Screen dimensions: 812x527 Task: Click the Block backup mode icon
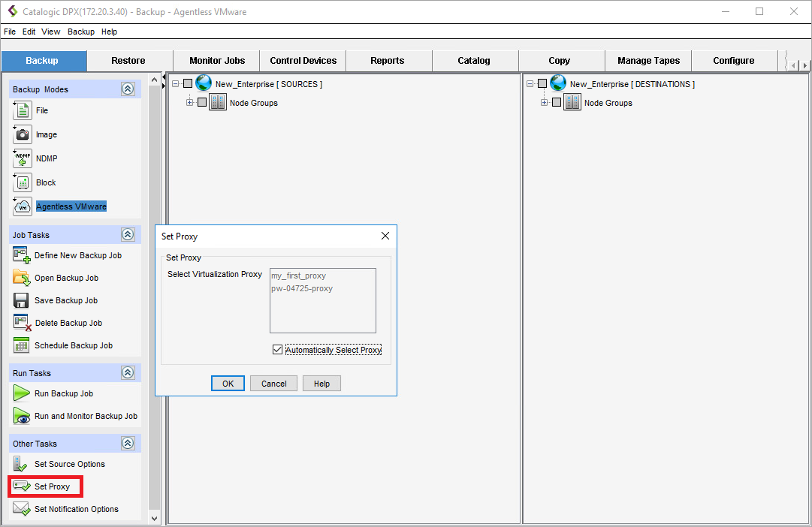(23, 182)
